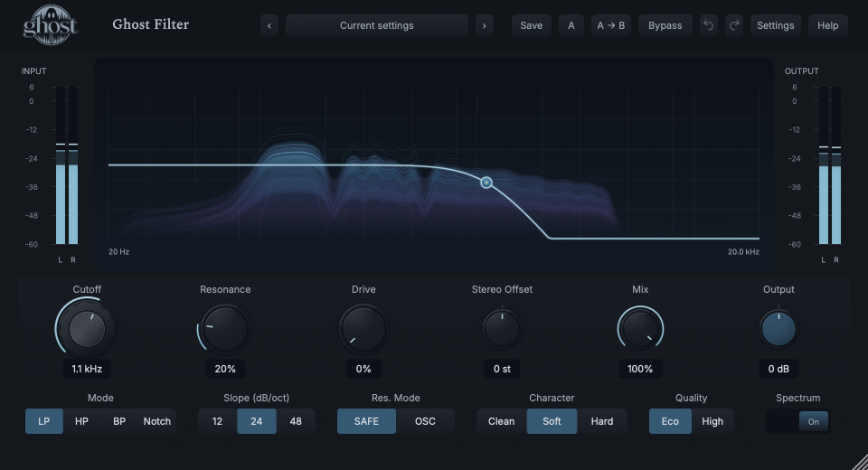
Task: Set slope to 24 dB/oct
Action: point(256,421)
